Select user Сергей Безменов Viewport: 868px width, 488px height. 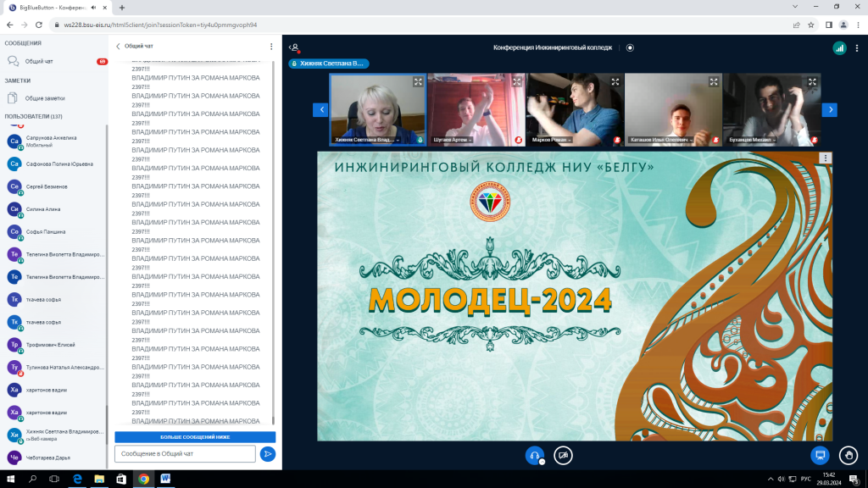(x=54, y=187)
